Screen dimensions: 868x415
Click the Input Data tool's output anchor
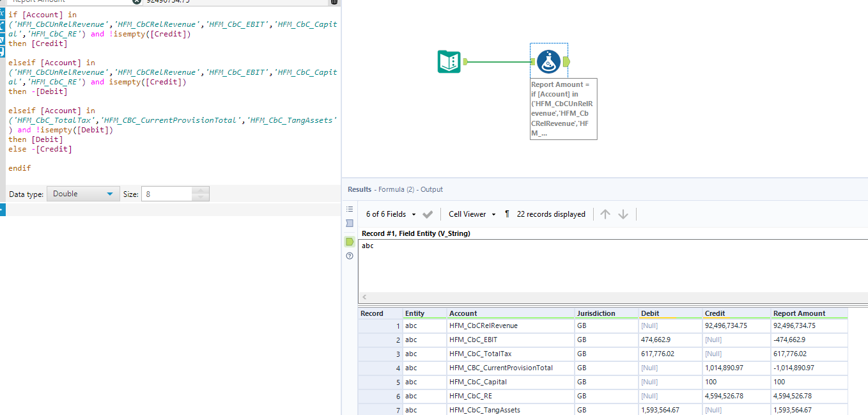click(465, 61)
